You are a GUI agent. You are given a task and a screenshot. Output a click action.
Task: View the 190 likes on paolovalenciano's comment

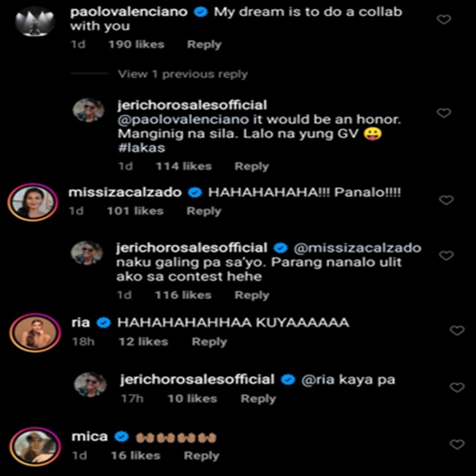tap(136, 44)
